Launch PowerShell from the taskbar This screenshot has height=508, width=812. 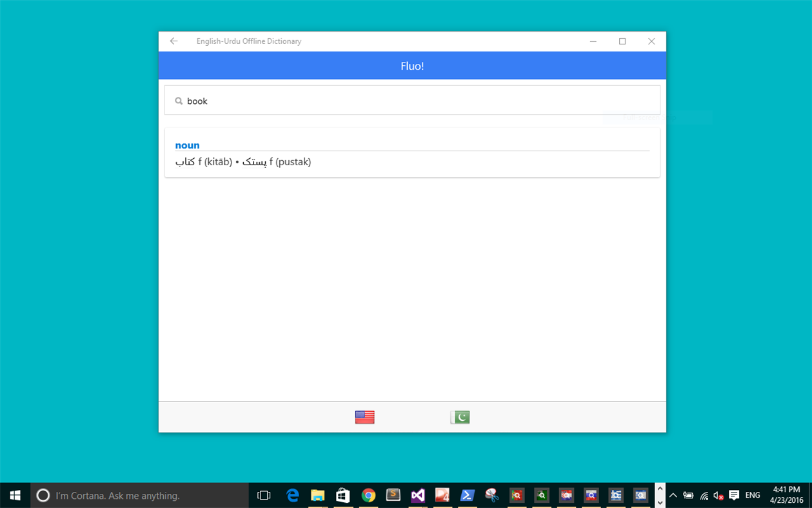[467, 495]
